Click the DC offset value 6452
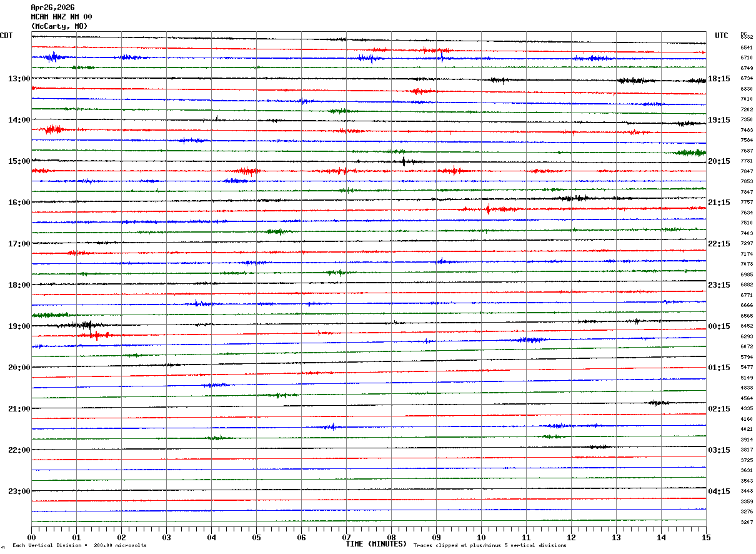The height and width of the screenshot is (554, 756). click(x=747, y=326)
